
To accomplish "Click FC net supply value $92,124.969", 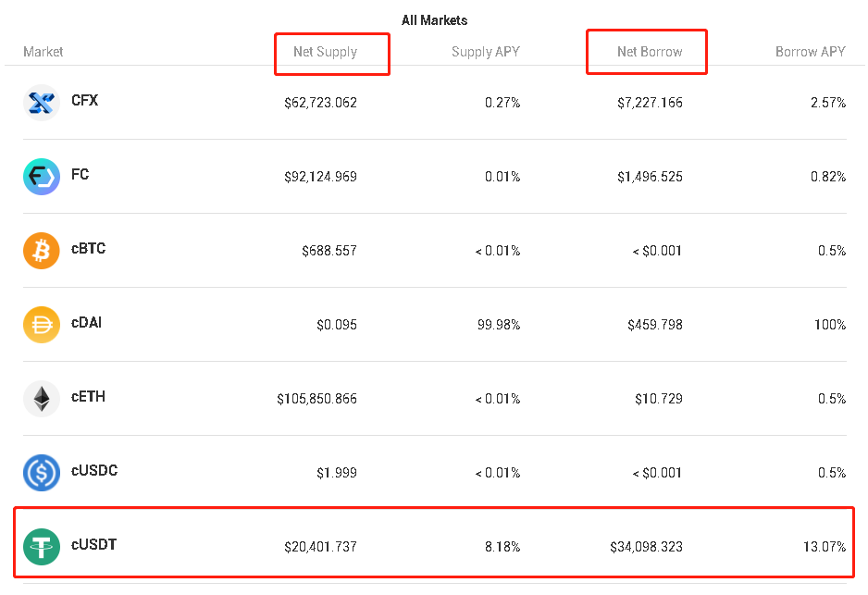I will pos(320,177).
